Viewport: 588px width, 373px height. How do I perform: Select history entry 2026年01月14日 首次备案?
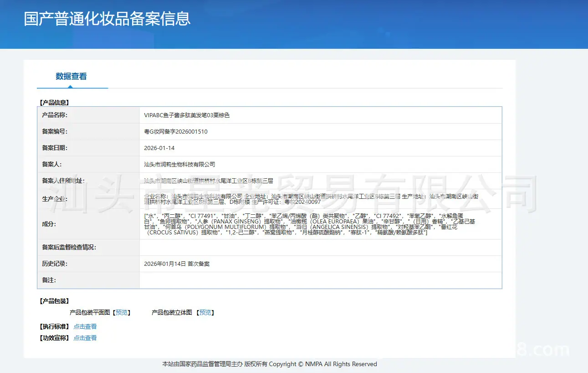[177, 264]
